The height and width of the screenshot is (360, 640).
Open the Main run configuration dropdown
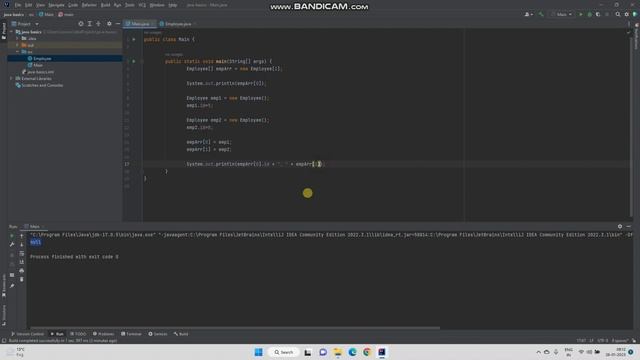[x=562, y=14]
